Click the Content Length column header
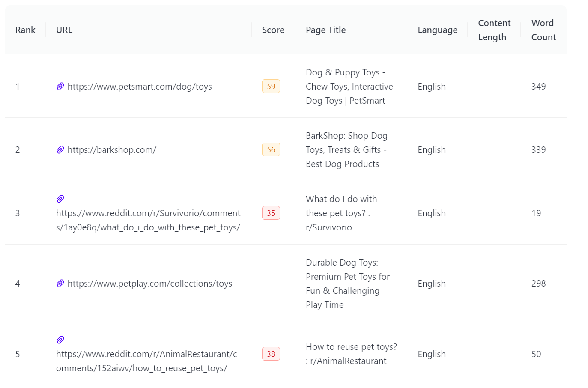 (x=494, y=30)
